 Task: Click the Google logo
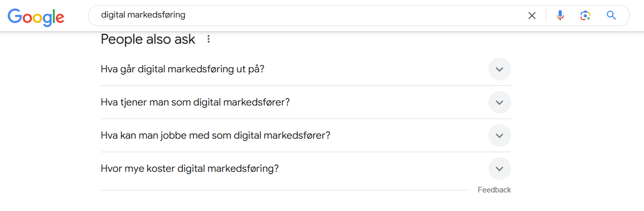click(36, 17)
